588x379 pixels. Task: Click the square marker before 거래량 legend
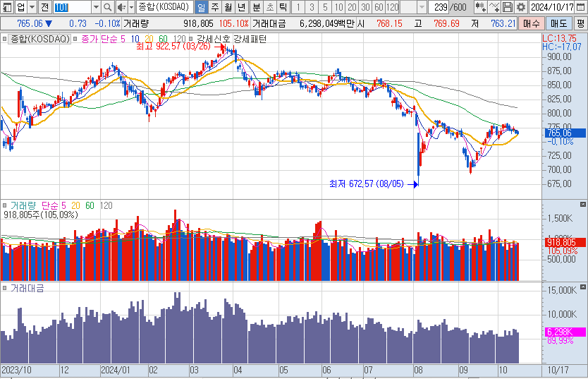[x=4, y=205]
